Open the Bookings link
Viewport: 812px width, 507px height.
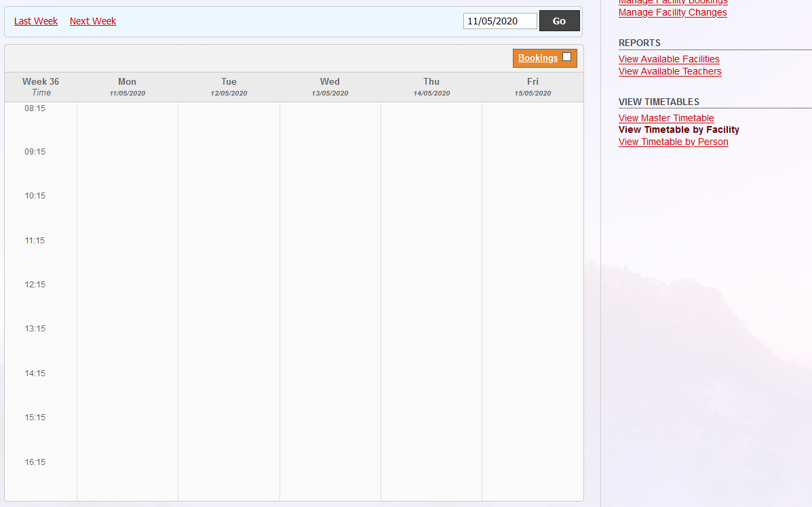point(537,58)
